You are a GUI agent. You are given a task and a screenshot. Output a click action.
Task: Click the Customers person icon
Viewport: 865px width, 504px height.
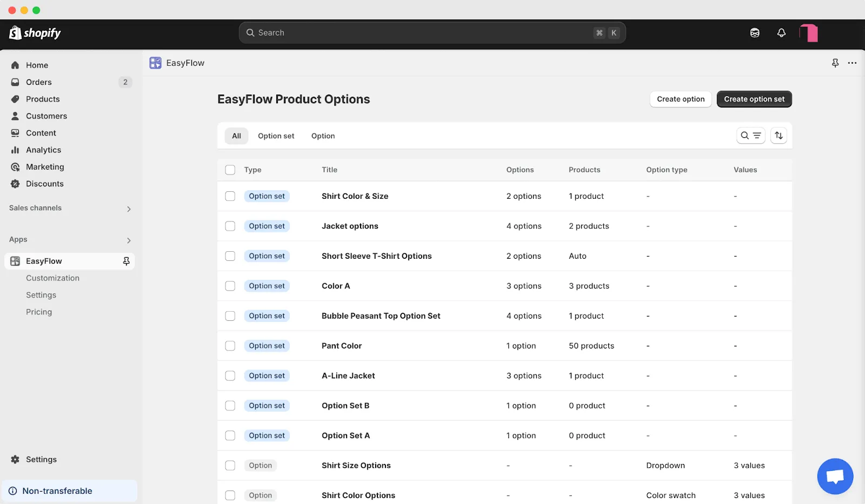pyautogui.click(x=15, y=116)
